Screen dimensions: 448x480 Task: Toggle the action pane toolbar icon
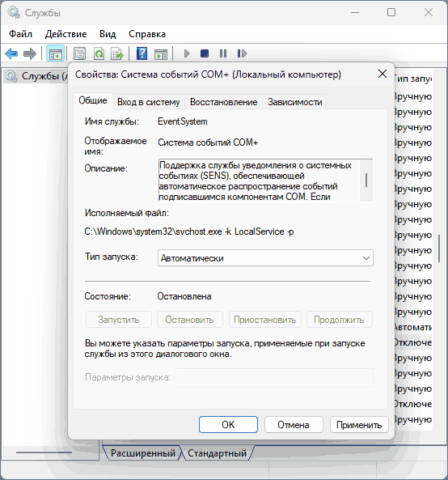coord(161,54)
